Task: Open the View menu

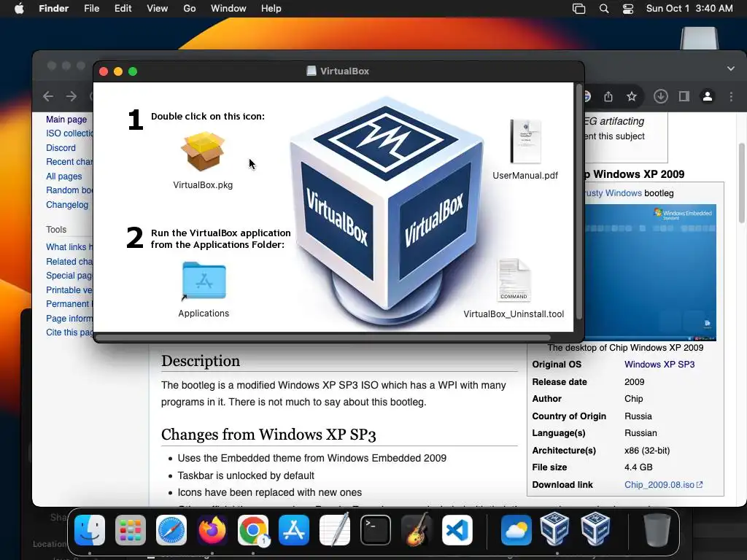Action: click(158, 9)
